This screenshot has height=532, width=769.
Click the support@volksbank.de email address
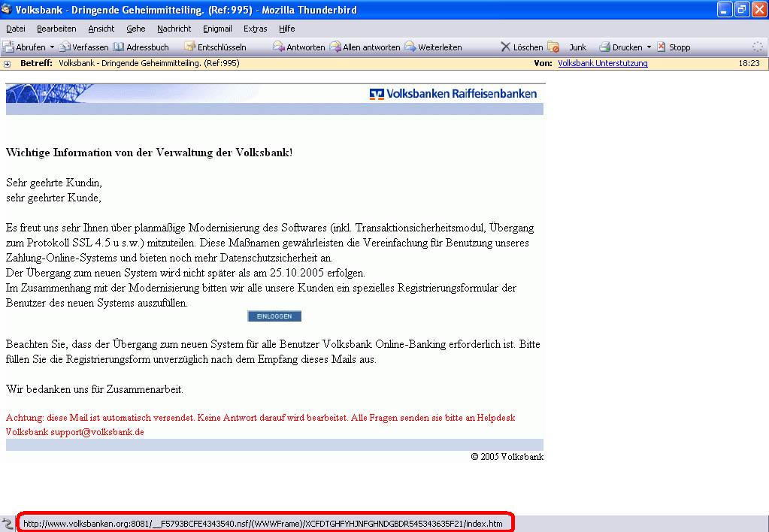97,432
